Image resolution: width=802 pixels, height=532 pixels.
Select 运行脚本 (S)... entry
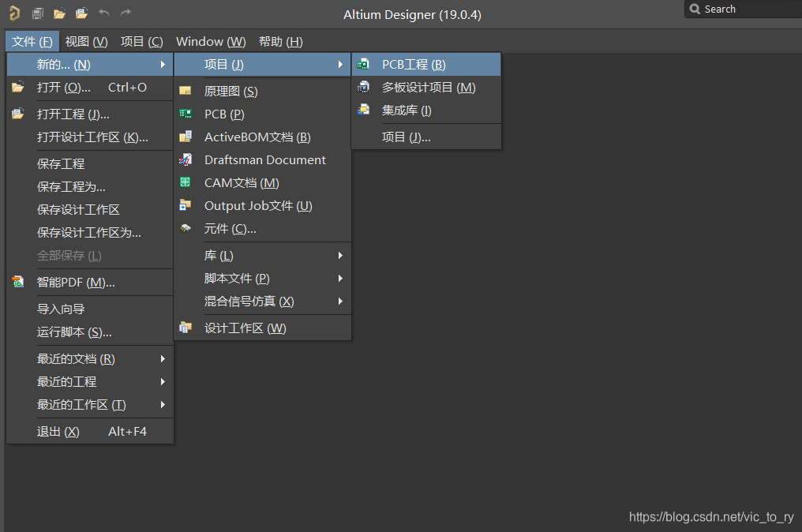coord(90,332)
